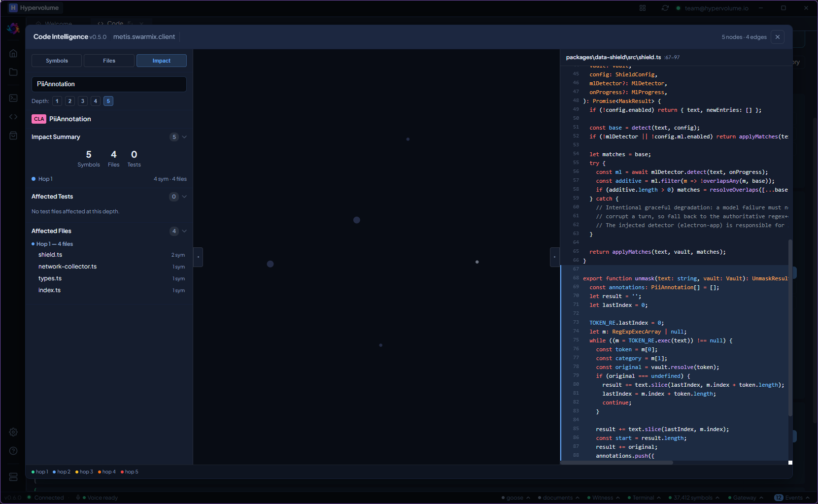The width and height of the screenshot is (818, 504).
Task: Select the background Welcome tab
Action: click(54, 23)
